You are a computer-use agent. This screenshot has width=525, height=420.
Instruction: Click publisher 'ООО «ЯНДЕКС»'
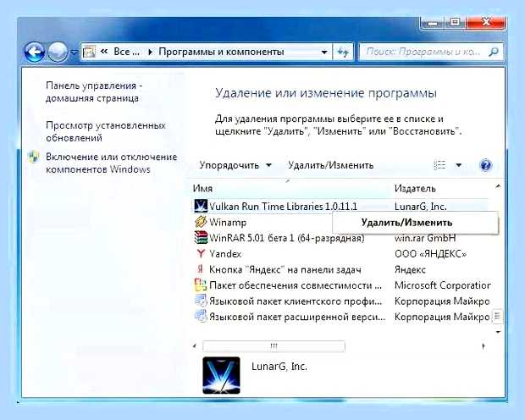[430, 254]
